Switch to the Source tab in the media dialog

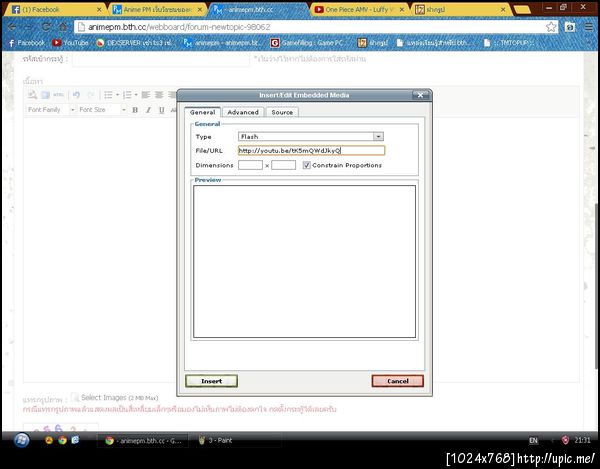(282, 112)
